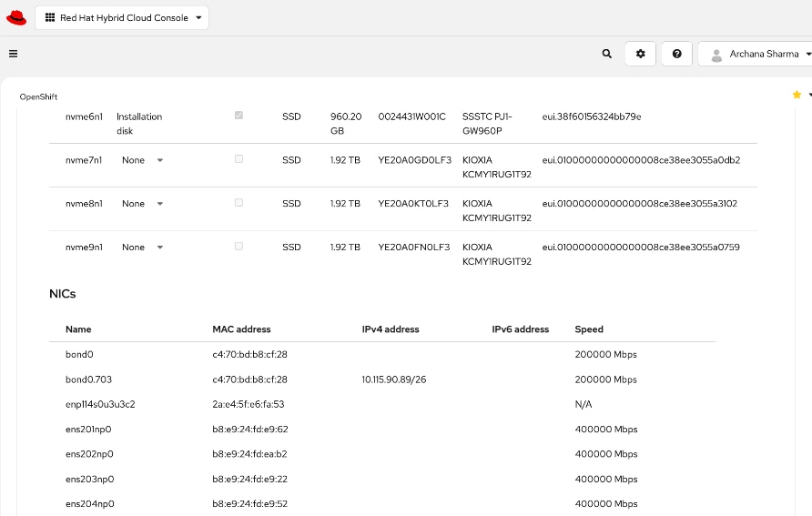Screen dimensions: 812x516
Task: Open the Red Hat Hybrid Cloud Console switcher
Action: point(122,17)
